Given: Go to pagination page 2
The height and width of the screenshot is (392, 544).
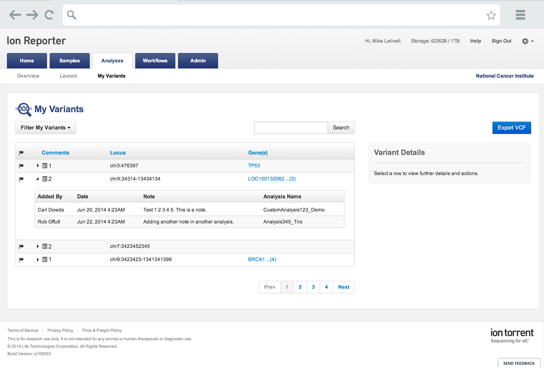Looking at the screenshot, I should pos(300,287).
